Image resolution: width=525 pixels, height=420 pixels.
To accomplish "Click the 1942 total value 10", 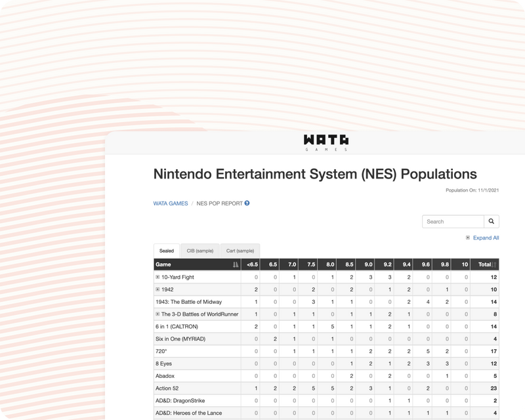I will coord(493,289).
